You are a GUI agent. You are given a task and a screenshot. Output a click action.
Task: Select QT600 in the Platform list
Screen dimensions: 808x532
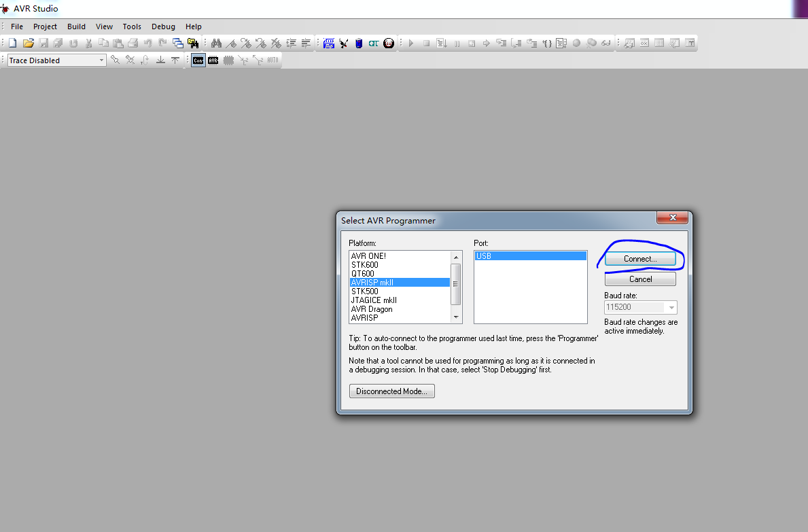click(x=400, y=273)
